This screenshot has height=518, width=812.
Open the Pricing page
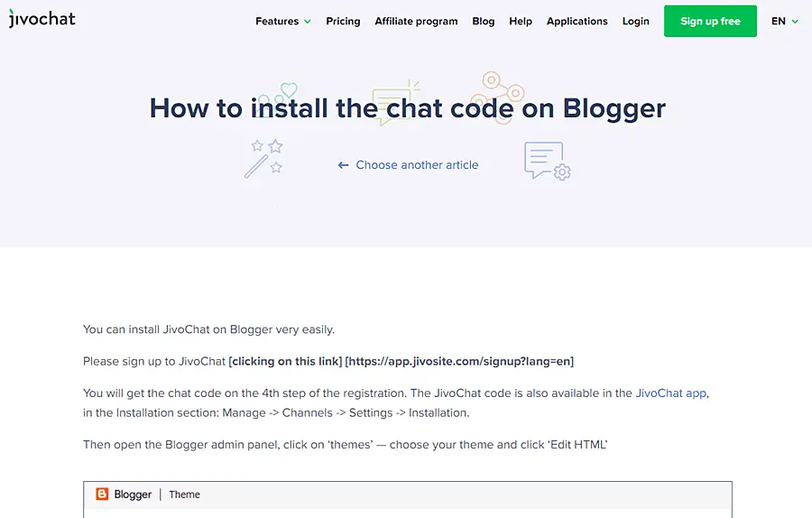click(x=343, y=21)
